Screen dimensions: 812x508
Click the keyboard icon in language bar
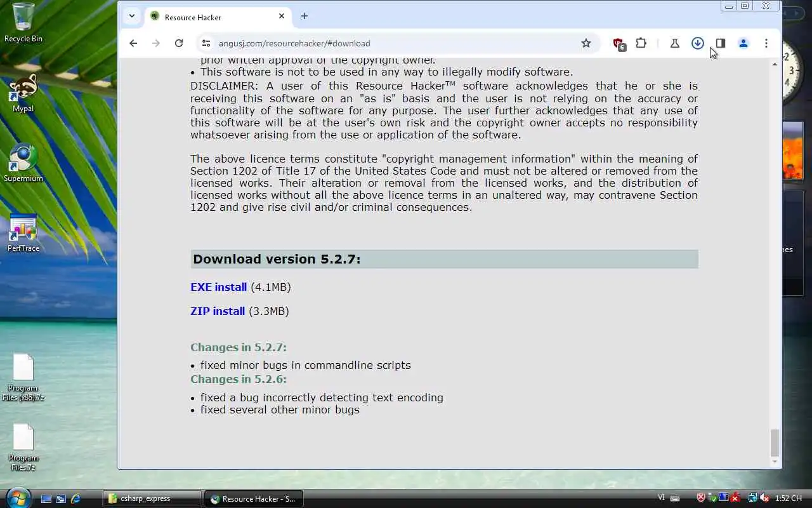[675, 499]
